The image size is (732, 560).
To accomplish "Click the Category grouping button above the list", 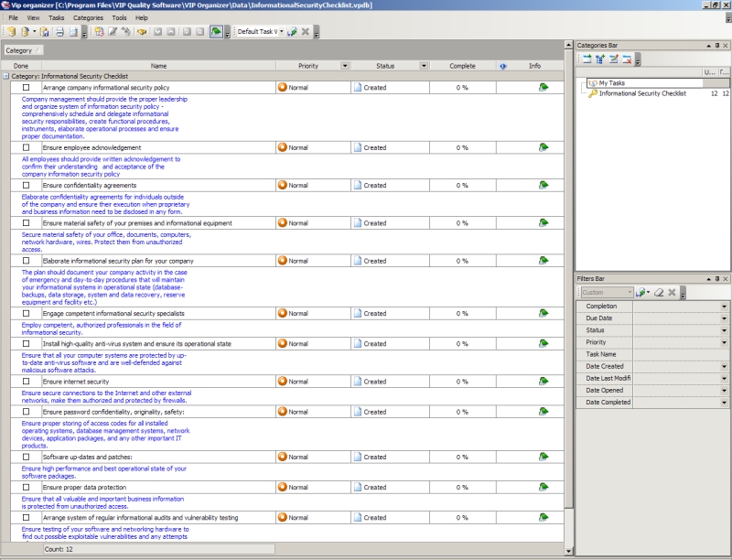I will pos(22,50).
